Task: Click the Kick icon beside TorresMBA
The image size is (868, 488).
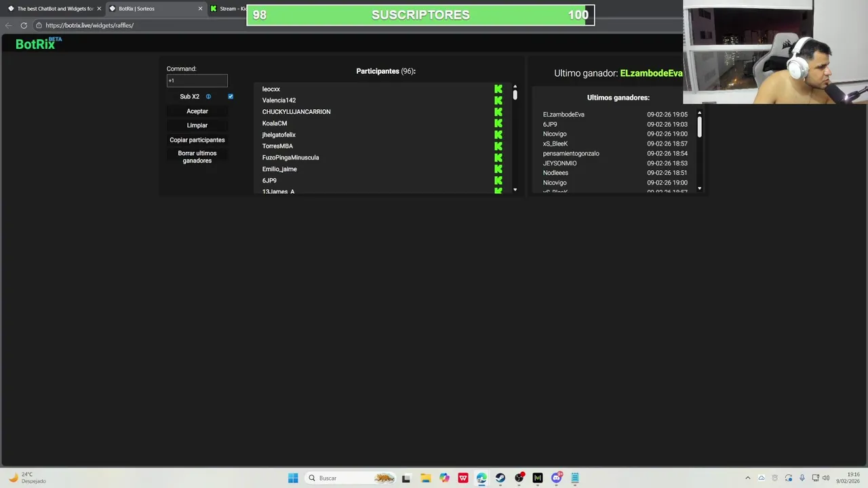Action: [498, 146]
